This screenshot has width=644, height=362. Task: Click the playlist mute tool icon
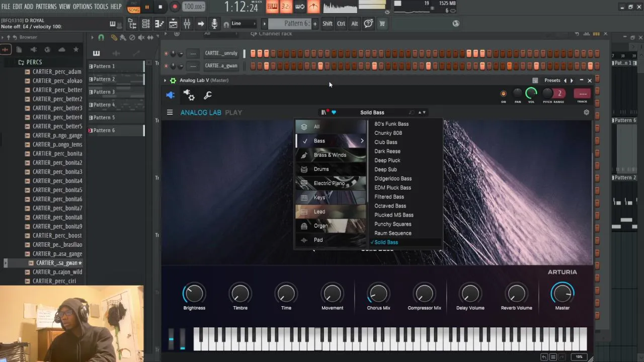[141, 38]
